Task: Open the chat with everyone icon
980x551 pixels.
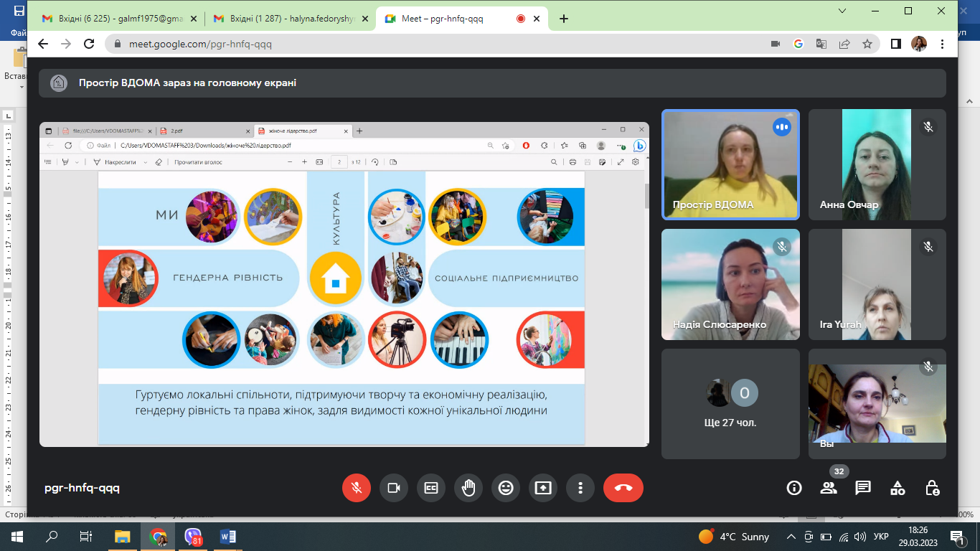Action: pos(863,488)
